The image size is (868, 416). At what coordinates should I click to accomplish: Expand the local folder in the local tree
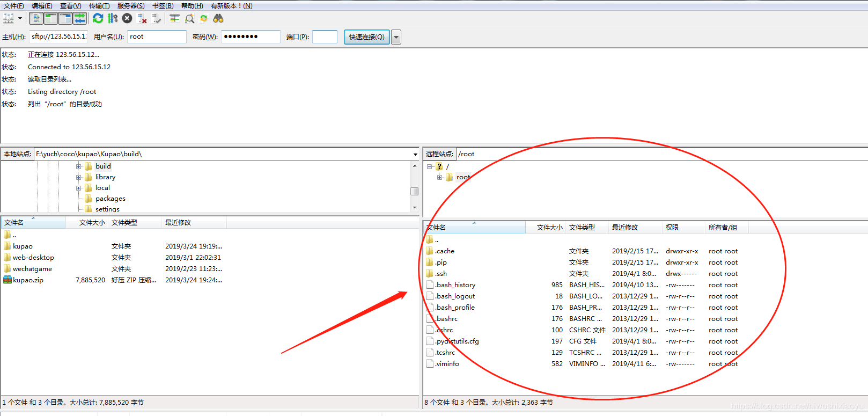(79, 188)
